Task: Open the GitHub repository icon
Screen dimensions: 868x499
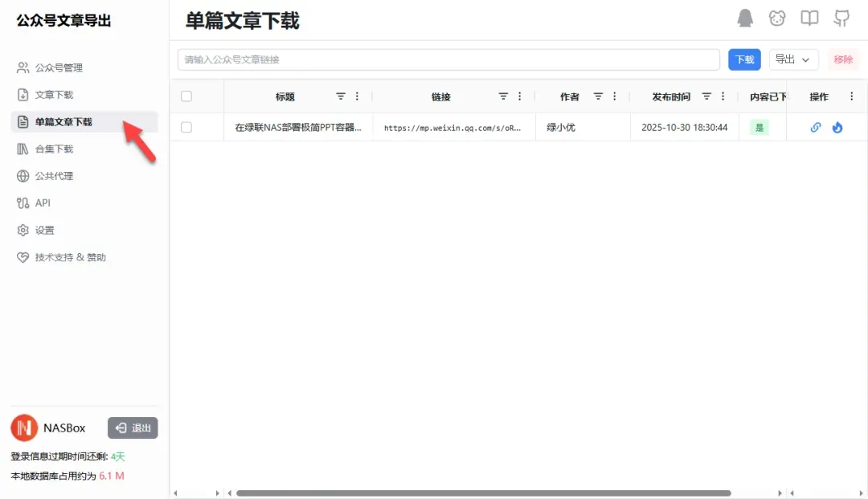Action: (841, 18)
